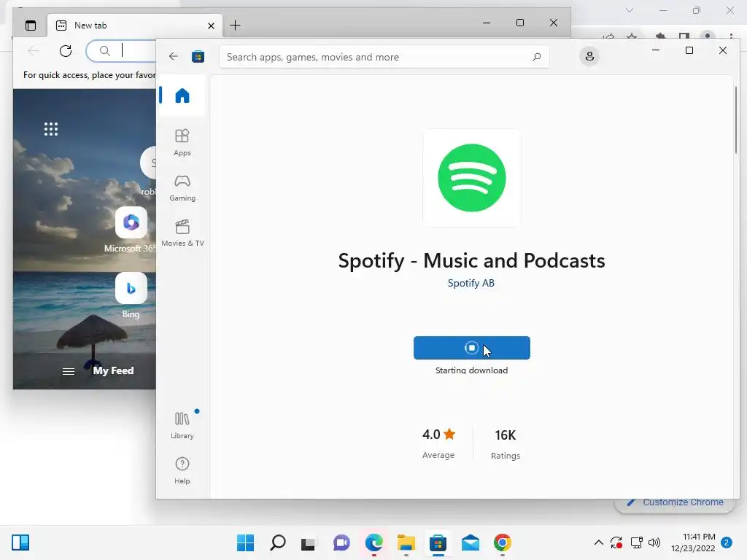The height and width of the screenshot is (560, 747).
Task: Open the Home page in Microsoft Store sidebar
Action: tap(182, 96)
